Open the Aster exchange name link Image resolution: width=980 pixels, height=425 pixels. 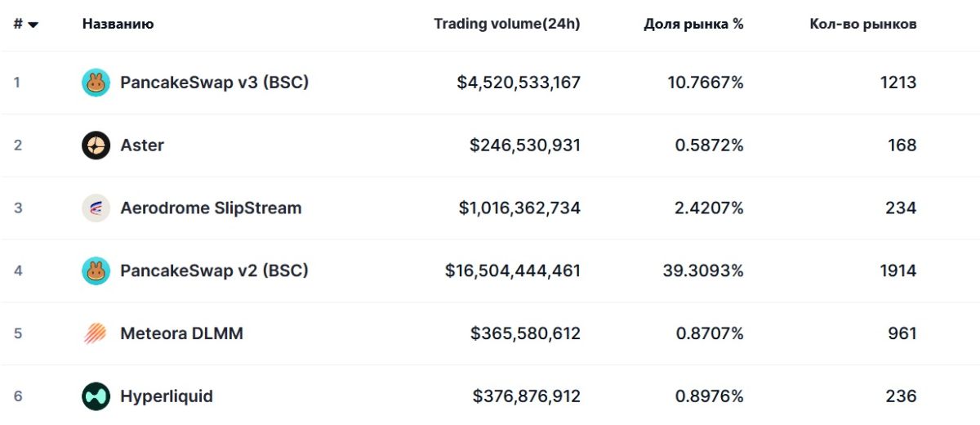(142, 145)
